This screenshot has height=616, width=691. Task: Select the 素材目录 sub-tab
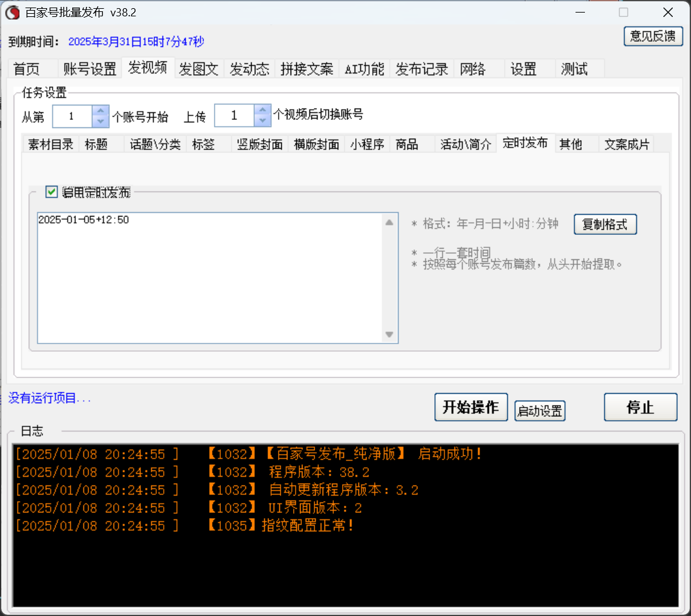click(51, 144)
